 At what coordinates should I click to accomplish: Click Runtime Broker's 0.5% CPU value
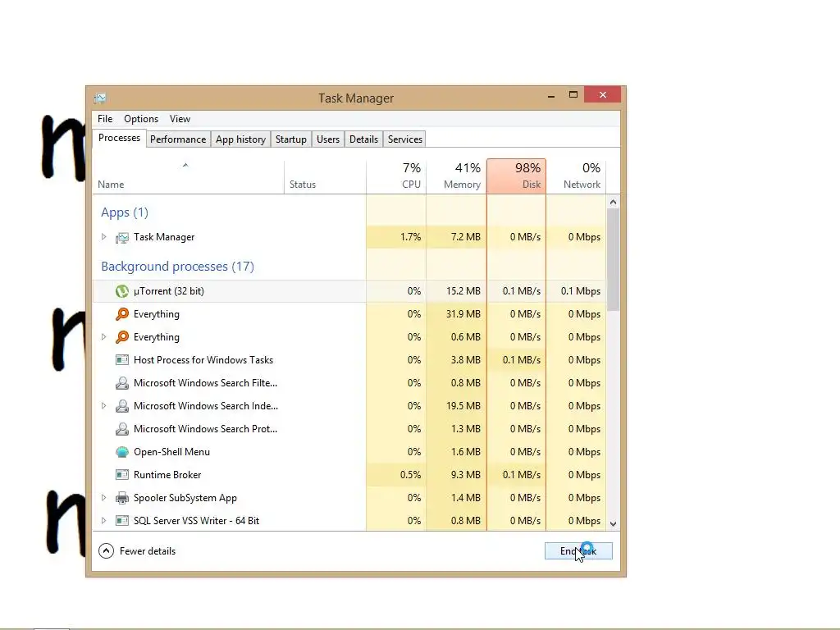coord(410,475)
